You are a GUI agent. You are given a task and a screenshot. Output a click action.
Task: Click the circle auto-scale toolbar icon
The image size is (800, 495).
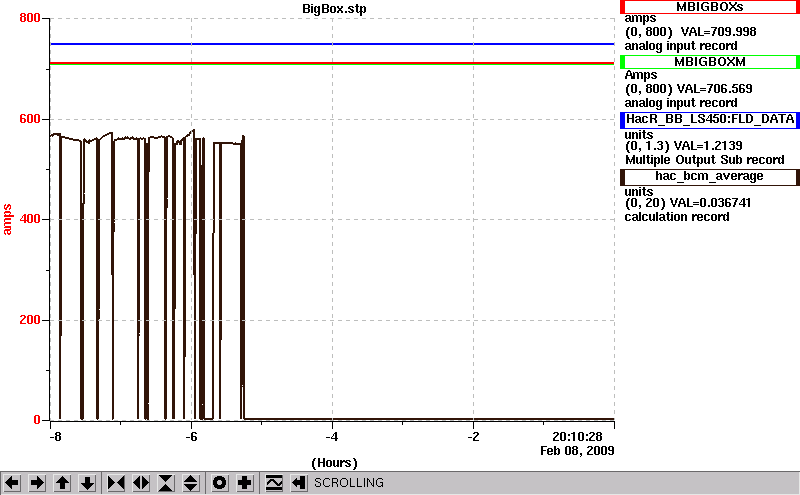220,483
